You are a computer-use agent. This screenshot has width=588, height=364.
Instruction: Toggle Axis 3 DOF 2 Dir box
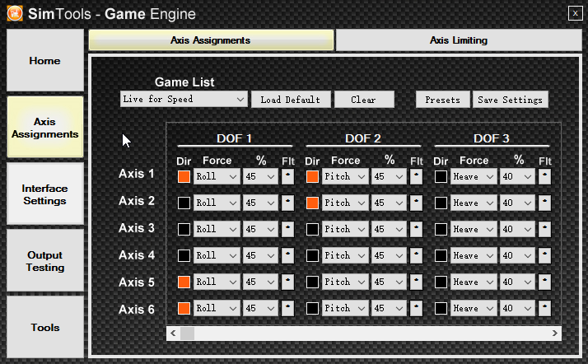click(x=312, y=229)
